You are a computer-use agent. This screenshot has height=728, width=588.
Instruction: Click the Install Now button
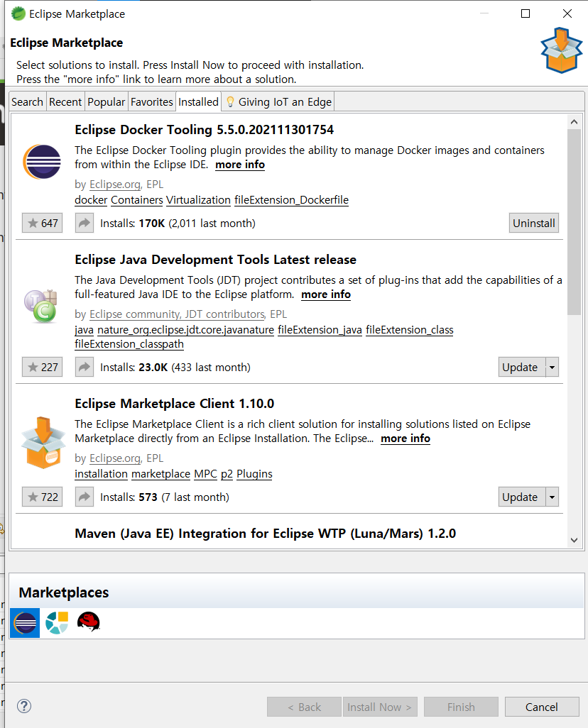pos(380,707)
